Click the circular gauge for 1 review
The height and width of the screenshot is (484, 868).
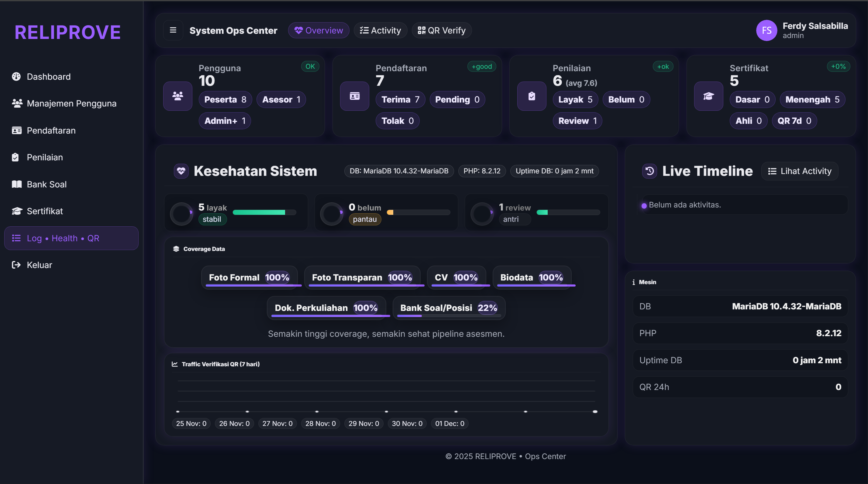point(482,214)
